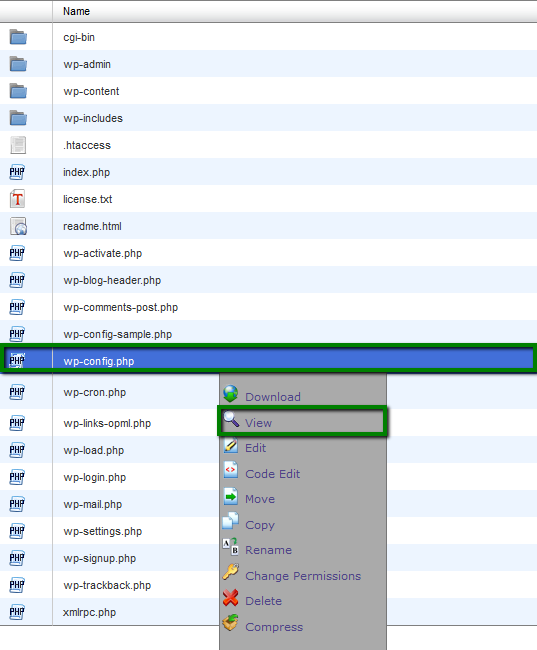Screen dimensions: 537x650
Task: Sort files by the Name column header
Action: (76, 11)
